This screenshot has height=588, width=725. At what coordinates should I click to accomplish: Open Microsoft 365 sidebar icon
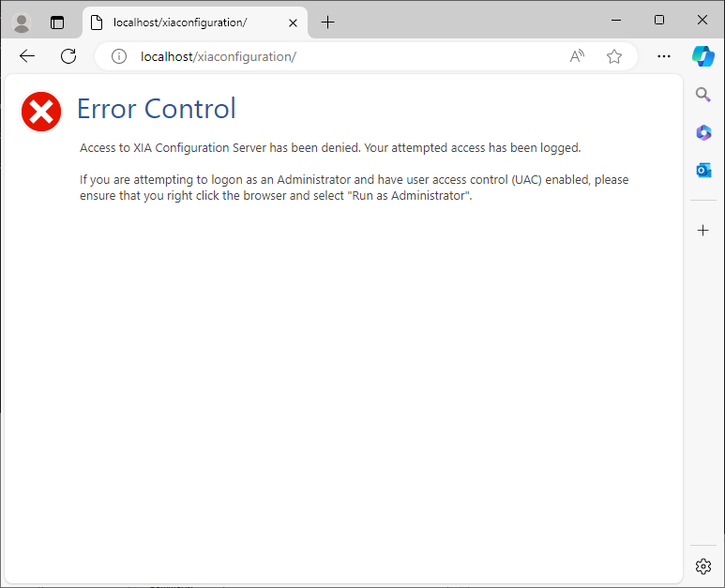(703, 132)
